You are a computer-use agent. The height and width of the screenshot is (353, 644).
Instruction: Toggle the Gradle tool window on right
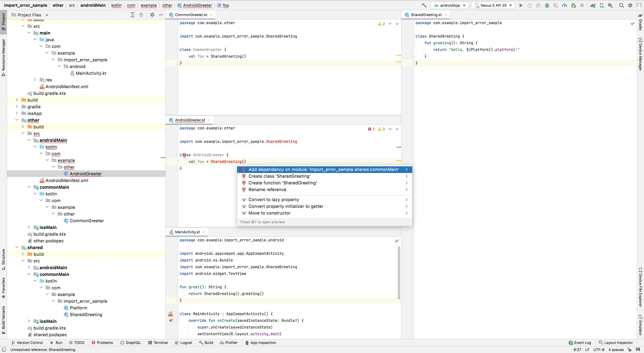(640, 22)
